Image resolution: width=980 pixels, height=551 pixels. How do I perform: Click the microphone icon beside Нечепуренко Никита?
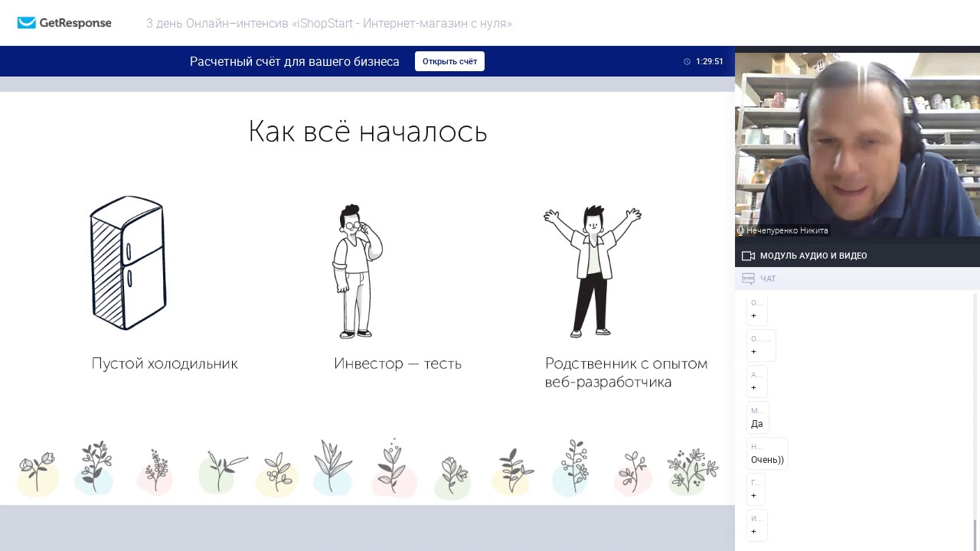point(740,230)
